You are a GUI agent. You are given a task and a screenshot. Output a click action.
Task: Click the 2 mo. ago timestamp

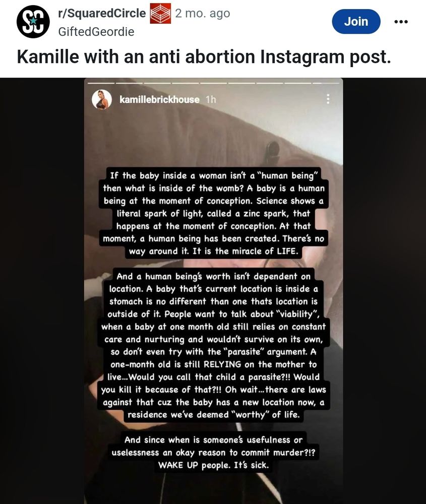click(203, 14)
